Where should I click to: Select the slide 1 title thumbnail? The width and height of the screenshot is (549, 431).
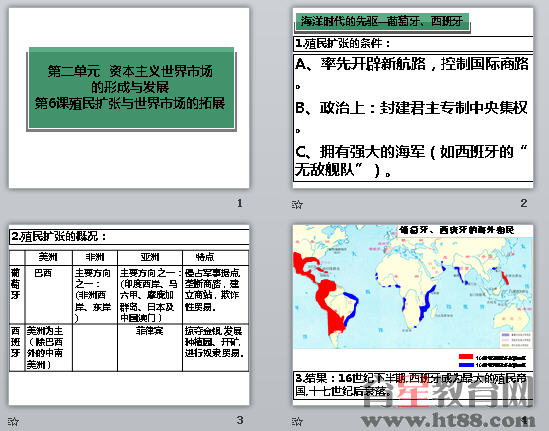click(x=129, y=98)
